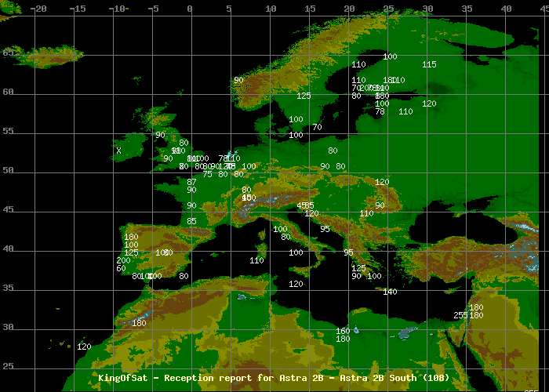Screen dimensions: 549x392
Task: Click the -20 longitude grid label
Action: (37, 9)
